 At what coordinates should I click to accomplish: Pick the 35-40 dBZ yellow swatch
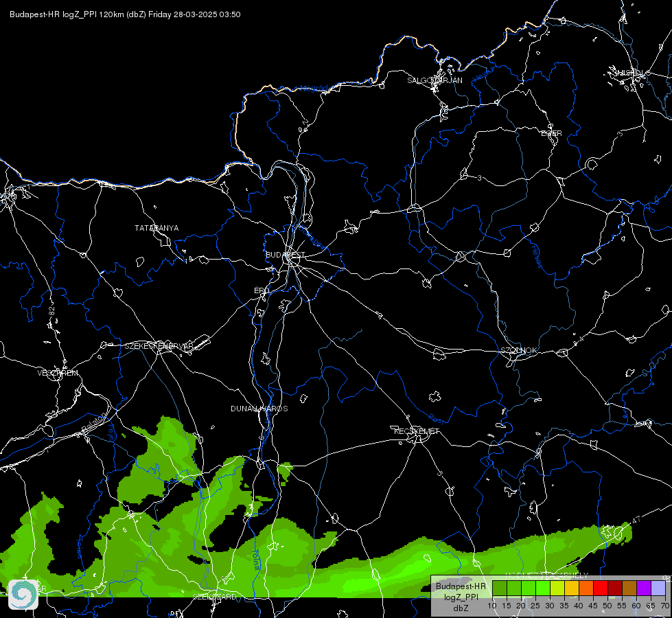(x=572, y=588)
